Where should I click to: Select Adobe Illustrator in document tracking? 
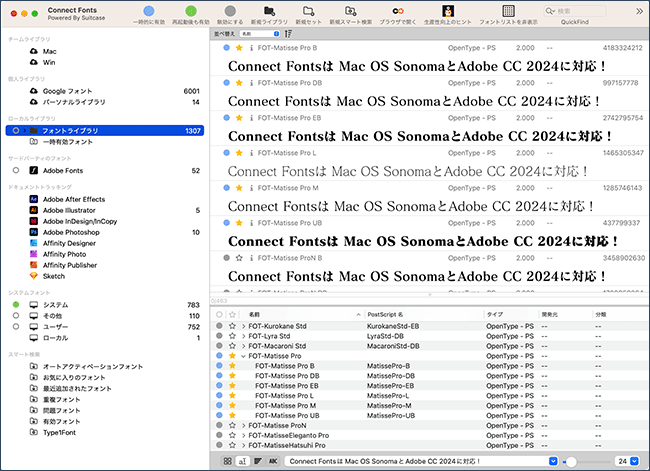(69, 210)
